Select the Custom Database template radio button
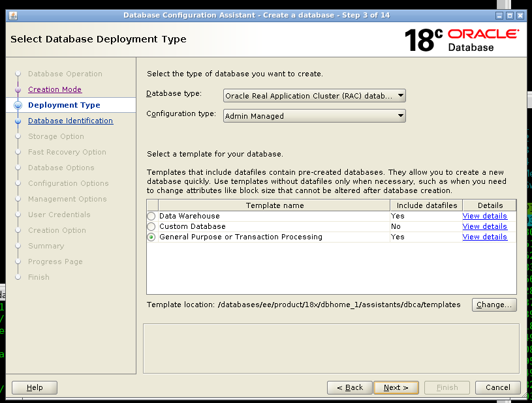The height and width of the screenshot is (403, 532). 151,226
